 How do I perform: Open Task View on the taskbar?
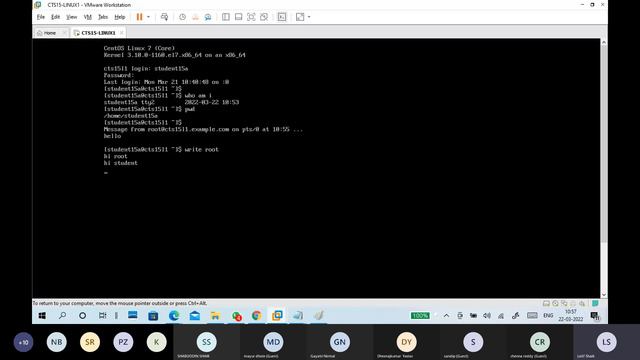pyautogui.click(x=102, y=316)
